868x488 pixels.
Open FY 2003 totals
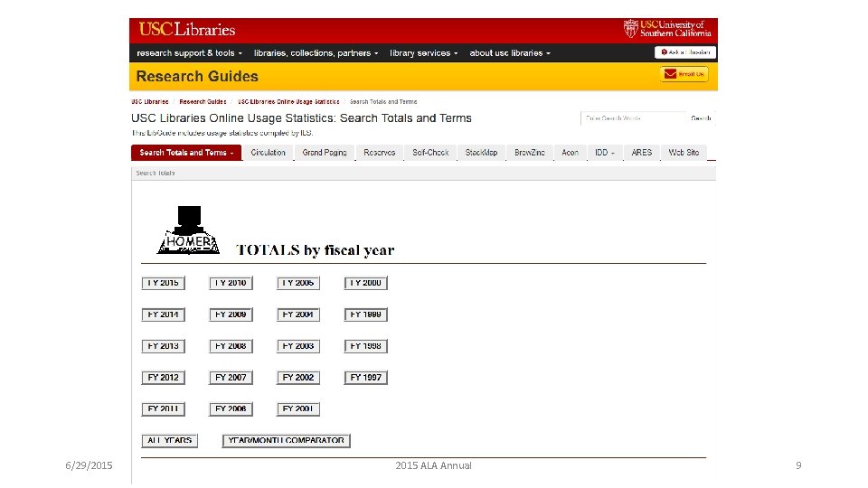point(298,346)
